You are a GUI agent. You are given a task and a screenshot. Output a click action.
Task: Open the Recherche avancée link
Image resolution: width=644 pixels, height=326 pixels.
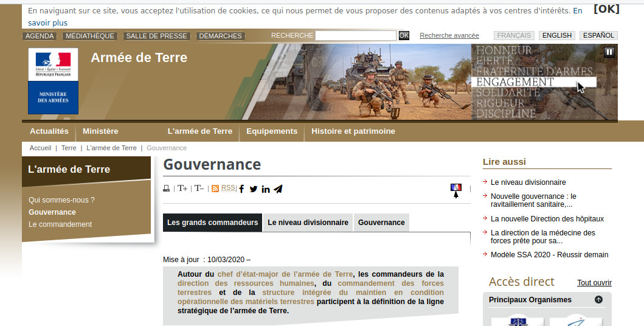pos(449,36)
